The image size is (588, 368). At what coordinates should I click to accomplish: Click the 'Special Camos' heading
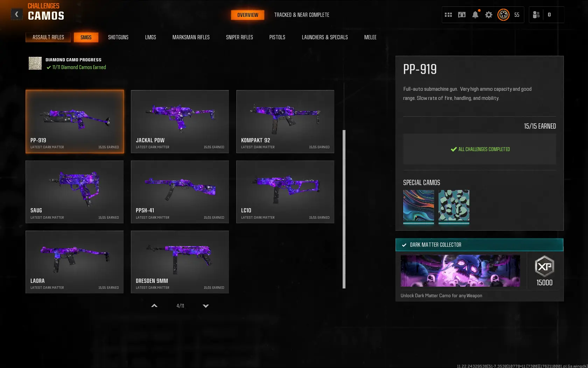click(422, 183)
